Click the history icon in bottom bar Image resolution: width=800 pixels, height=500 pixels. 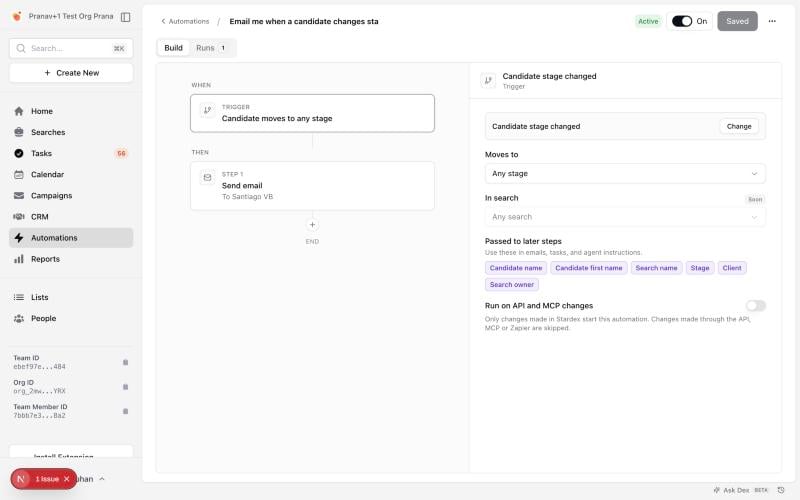coord(781,490)
